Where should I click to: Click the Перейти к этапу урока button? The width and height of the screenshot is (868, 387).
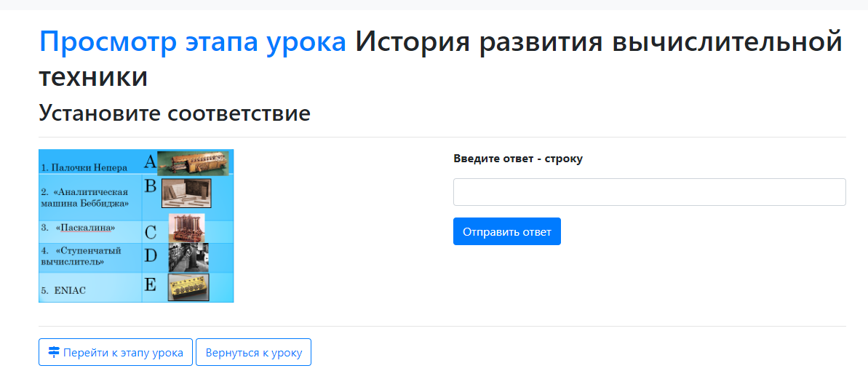click(x=116, y=352)
